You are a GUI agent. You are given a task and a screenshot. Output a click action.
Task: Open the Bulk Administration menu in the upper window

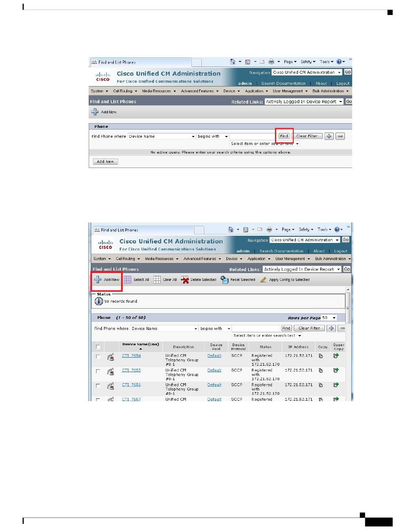tap(331, 91)
